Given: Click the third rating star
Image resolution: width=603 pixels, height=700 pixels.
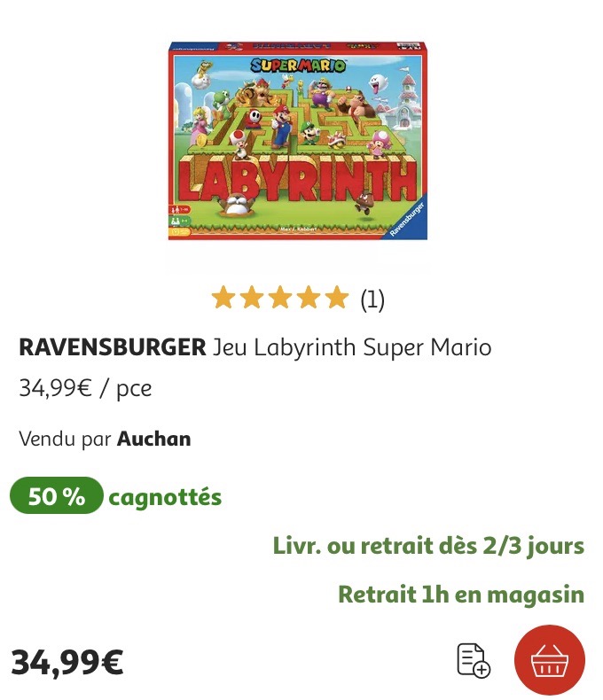Looking at the screenshot, I should [x=280, y=299].
